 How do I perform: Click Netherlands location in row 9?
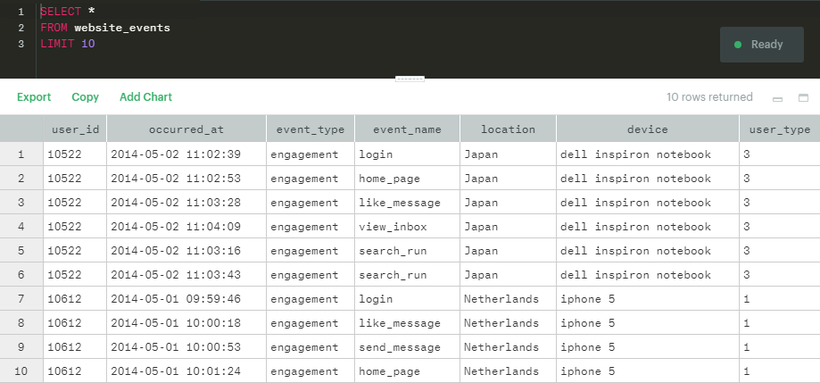508,347
